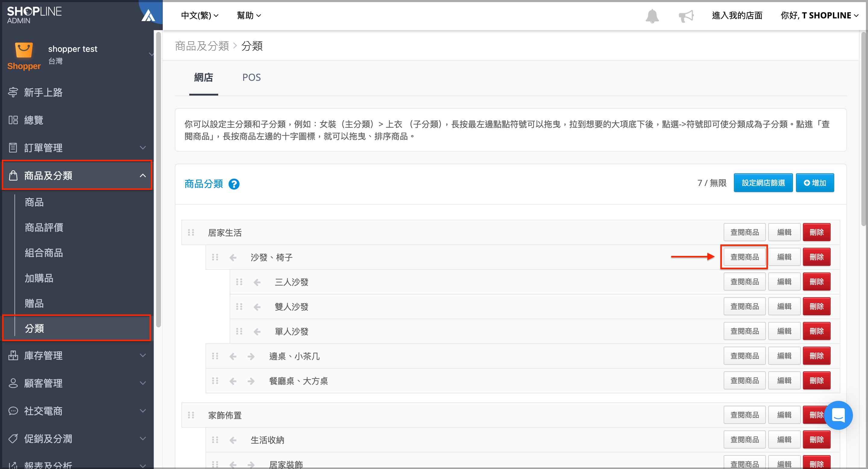
Task: Open the blue chat support bubble
Action: (838, 415)
